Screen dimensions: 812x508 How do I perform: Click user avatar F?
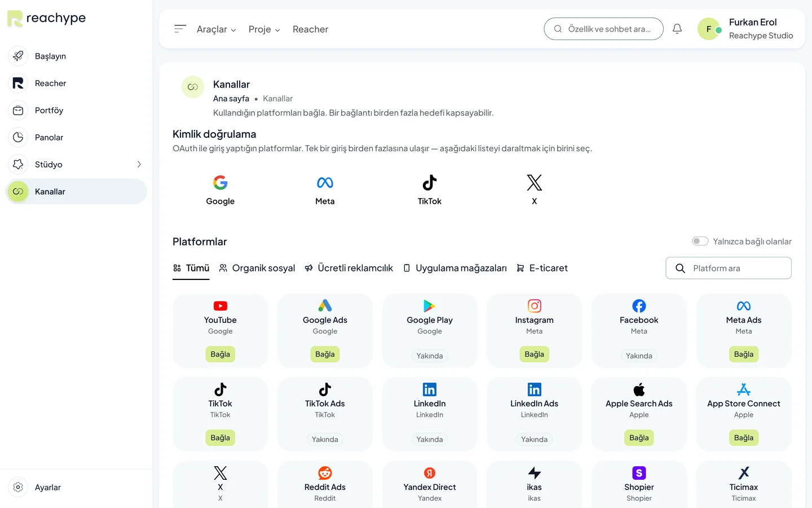pyautogui.click(x=709, y=29)
